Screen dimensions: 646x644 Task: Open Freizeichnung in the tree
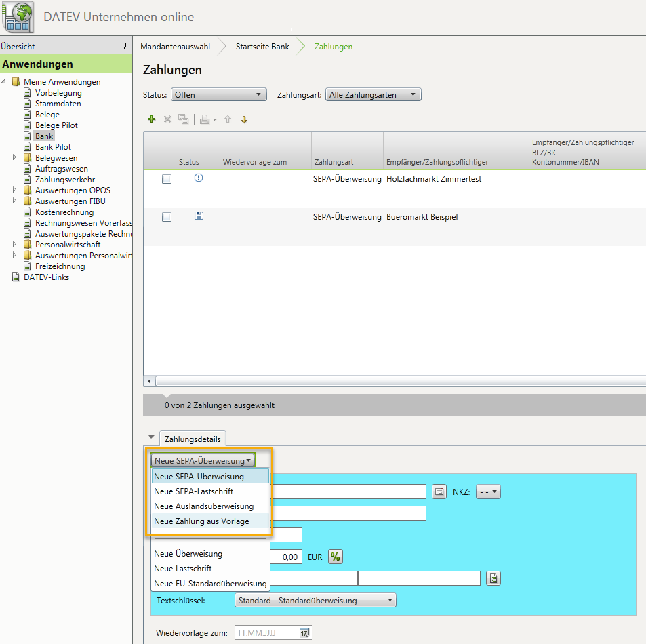click(60, 266)
